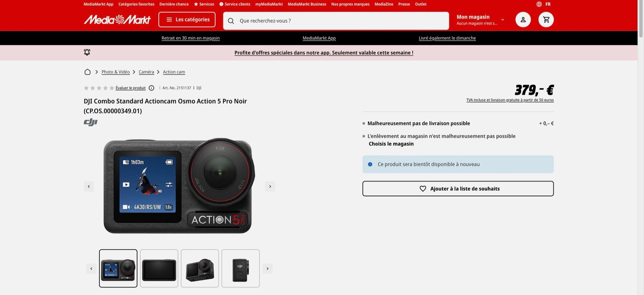Click Choisis le magasin
This screenshot has height=295, width=644.
391,144
